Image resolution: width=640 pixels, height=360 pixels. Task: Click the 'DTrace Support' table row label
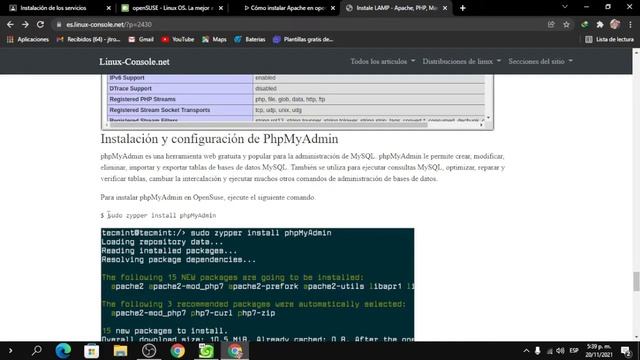130,88
